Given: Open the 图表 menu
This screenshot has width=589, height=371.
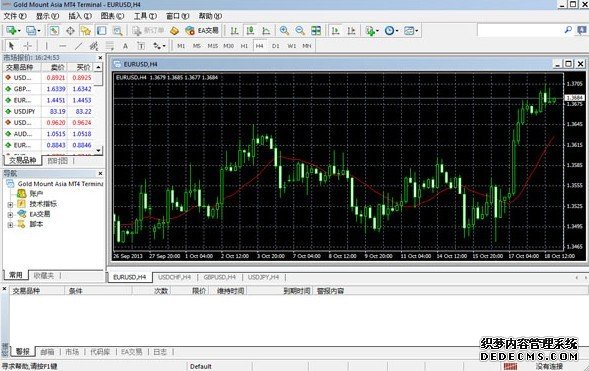Looking at the screenshot, I should coord(112,16).
